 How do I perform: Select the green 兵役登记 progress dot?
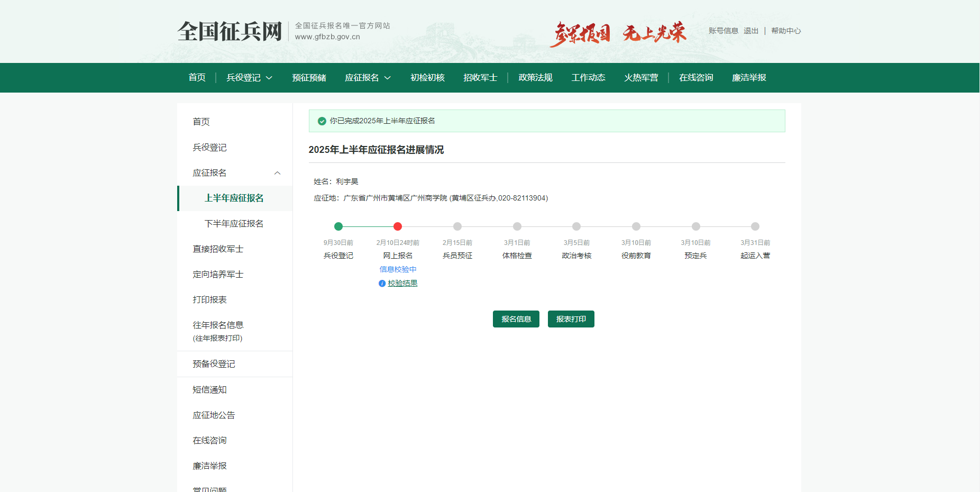[338, 226]
